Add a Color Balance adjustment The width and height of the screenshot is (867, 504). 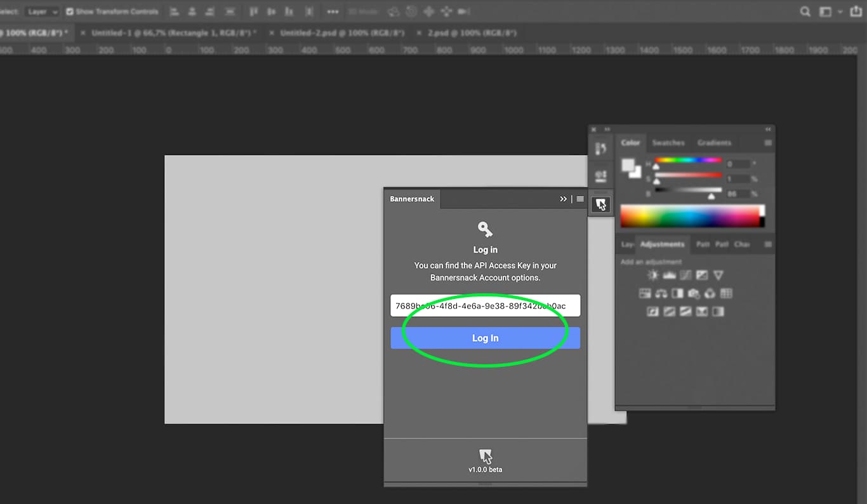coord(661,293)
